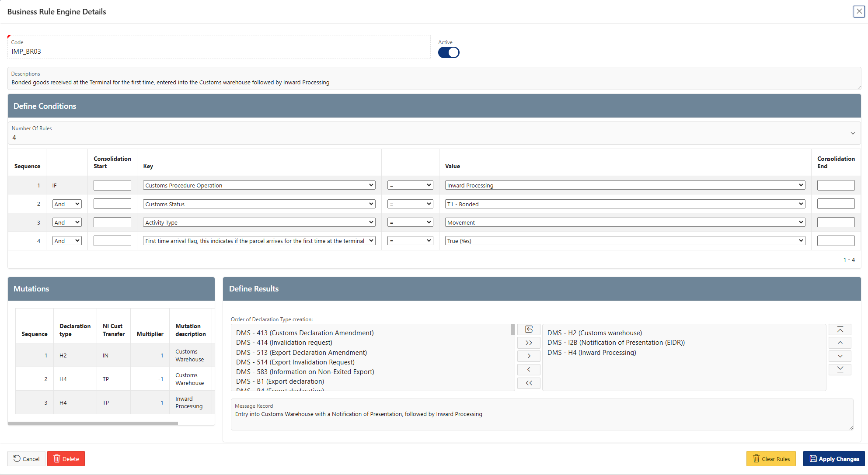Open the Activity Type key dropdown

pos(259,222)
